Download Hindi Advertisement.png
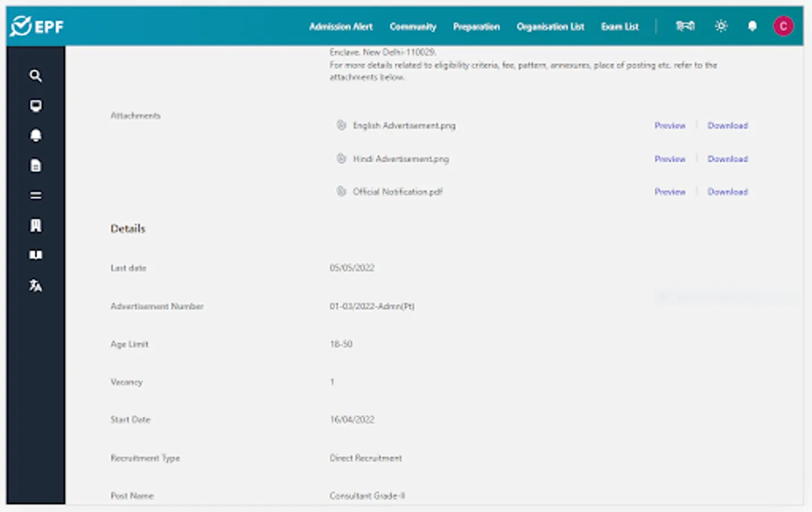812x512 pixels. [x=728, y=159]
